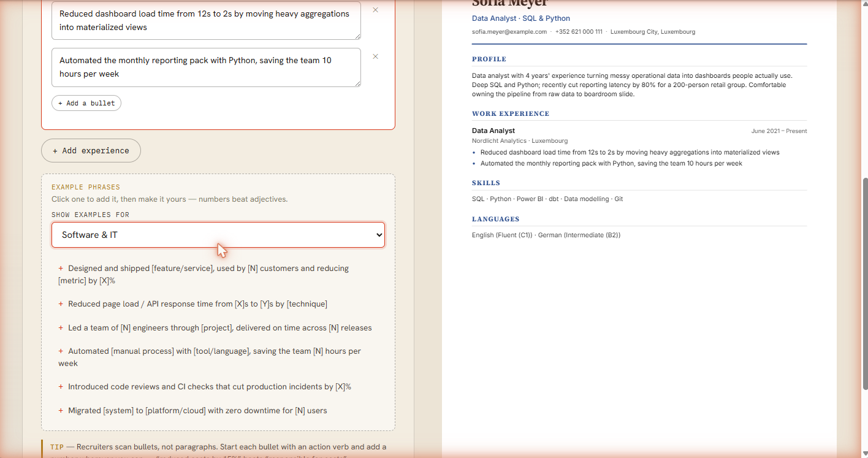The image size is (868, 458).
Task: Click the plus icon beside 'Migrated [system]'
Action: (x=61, y=410)
